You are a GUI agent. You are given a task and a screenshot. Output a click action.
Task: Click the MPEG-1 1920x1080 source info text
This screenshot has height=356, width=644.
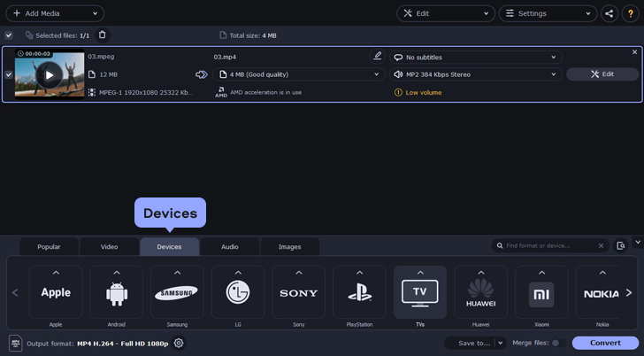[146, 92]
